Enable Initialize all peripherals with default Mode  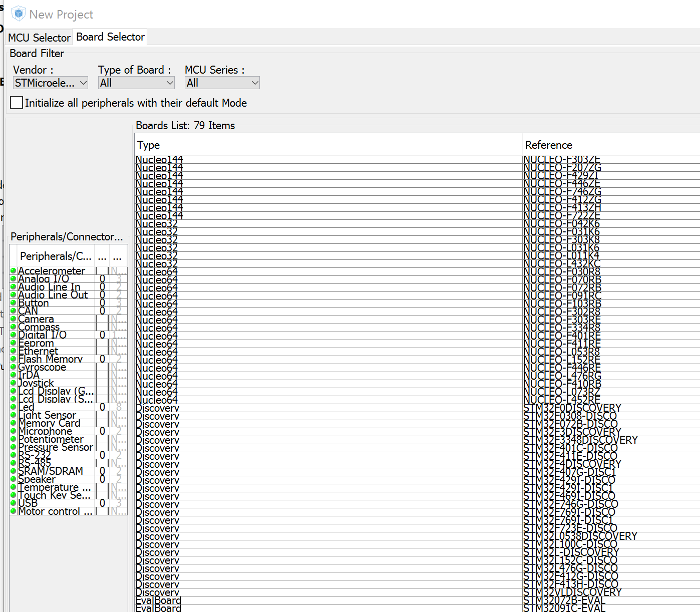17,103
